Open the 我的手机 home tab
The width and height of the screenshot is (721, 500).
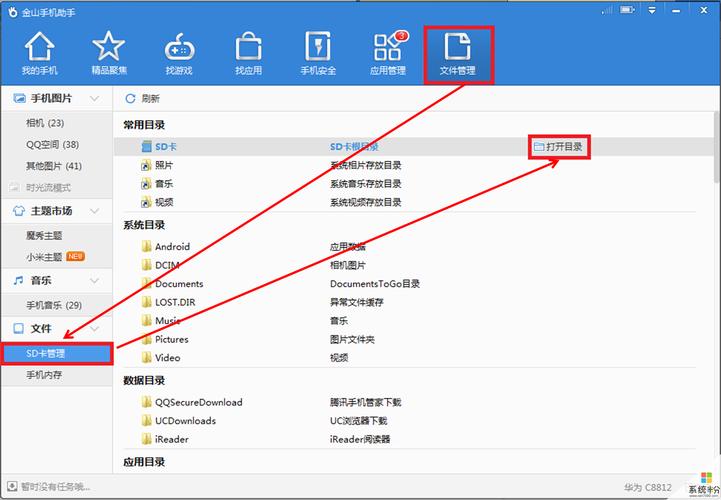tap(40, 53)
